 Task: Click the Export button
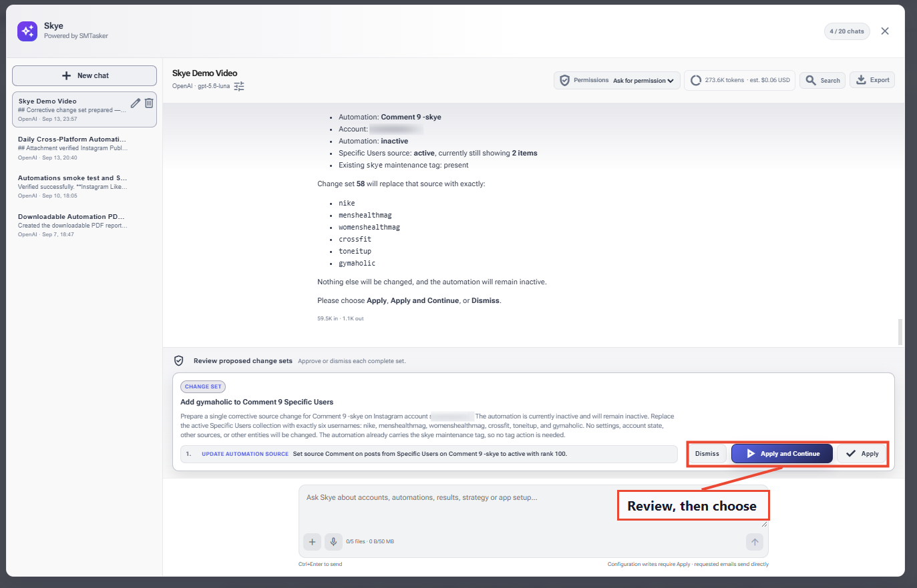(872, 80)
